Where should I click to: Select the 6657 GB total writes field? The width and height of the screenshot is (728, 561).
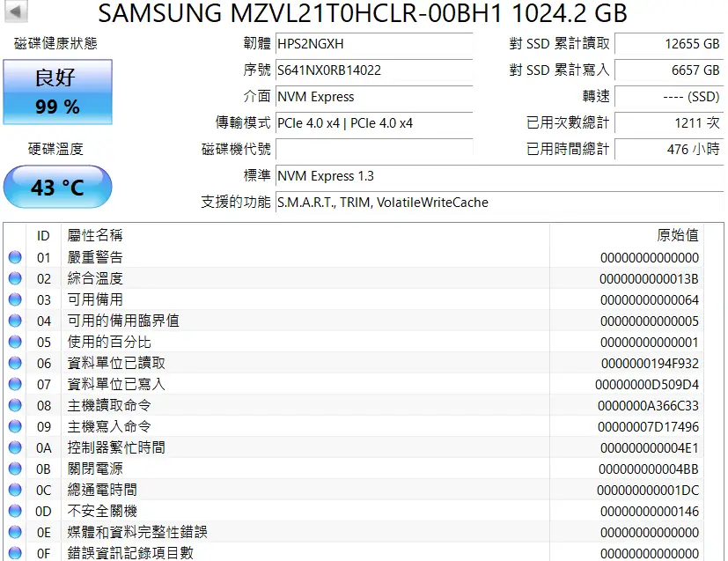[x=669, y=70]
